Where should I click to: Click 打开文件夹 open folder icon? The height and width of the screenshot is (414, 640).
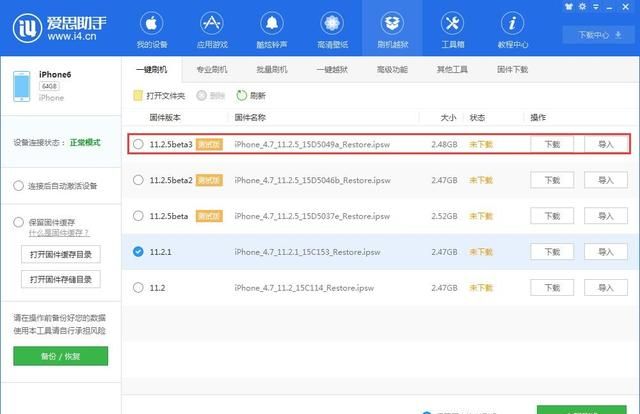[x=138, y=96]
